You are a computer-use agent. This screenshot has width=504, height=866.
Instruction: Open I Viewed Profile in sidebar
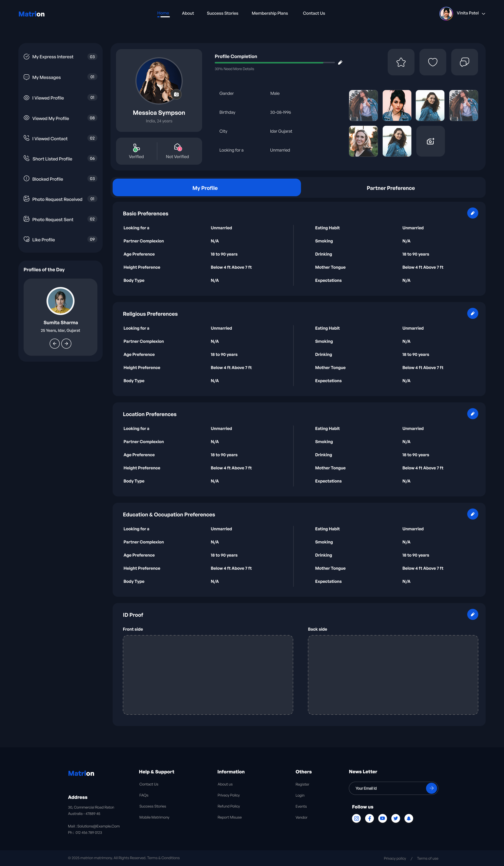click(60, 98)
